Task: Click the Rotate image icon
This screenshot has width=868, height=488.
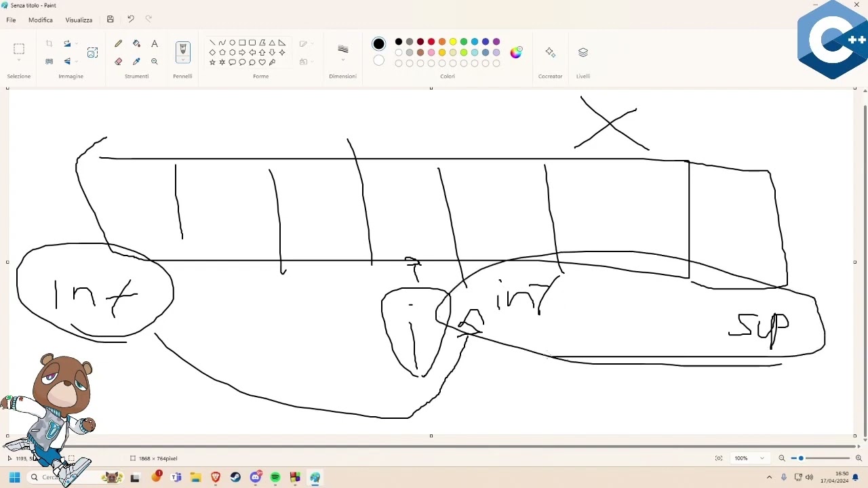Action: pos(67,43)
